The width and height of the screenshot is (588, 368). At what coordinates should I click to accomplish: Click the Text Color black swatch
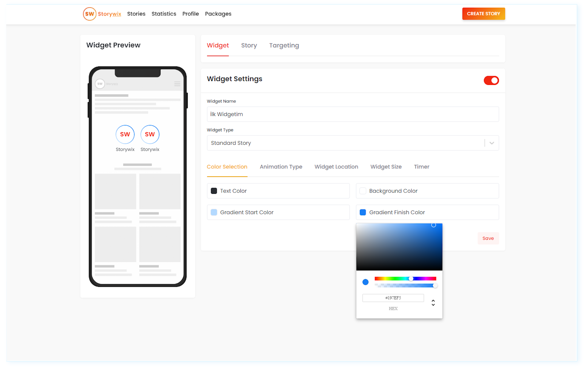tap(214, 191)
